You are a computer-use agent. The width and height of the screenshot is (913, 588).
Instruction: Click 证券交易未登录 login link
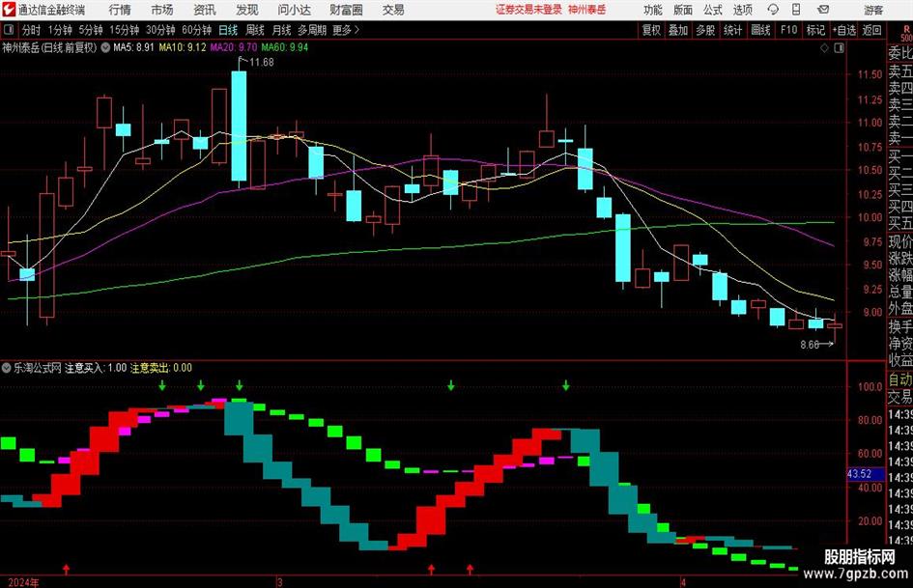tap(528, 10)
